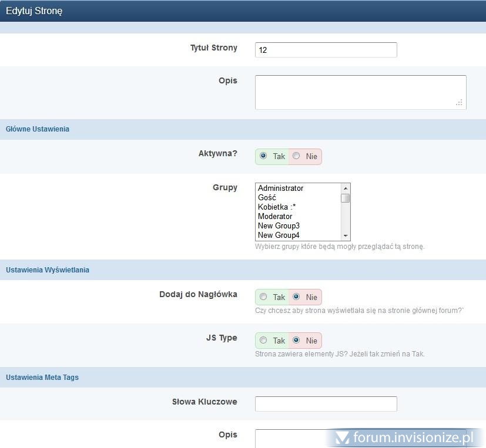The height and width of the screenshot is (448, 486).
Task: Pick New Group4 from Grupy list
Action: (x=279, y=235)
